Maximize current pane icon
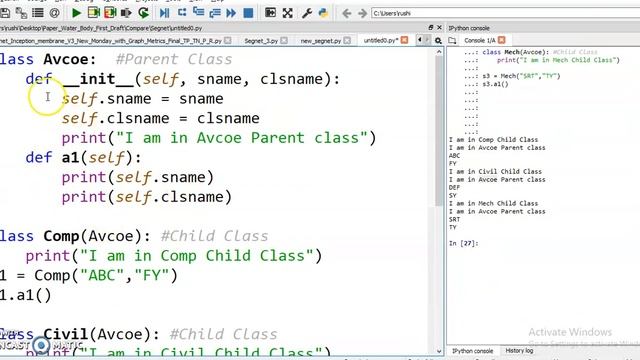The height and width of the screenshot is (360, 640). point(270,13)
